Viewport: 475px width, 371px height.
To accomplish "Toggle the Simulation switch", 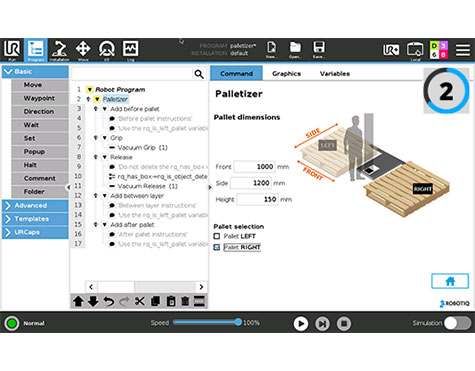I will click(x=458, y=323).
